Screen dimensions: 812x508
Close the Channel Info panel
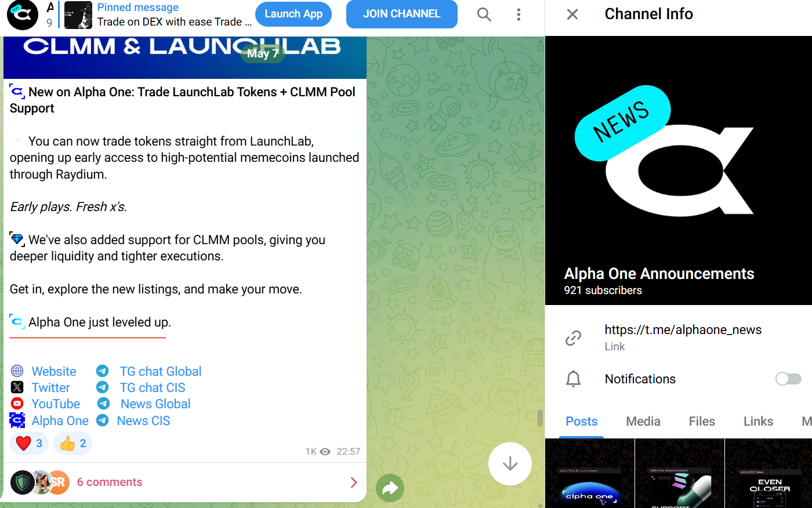point(572,14)
